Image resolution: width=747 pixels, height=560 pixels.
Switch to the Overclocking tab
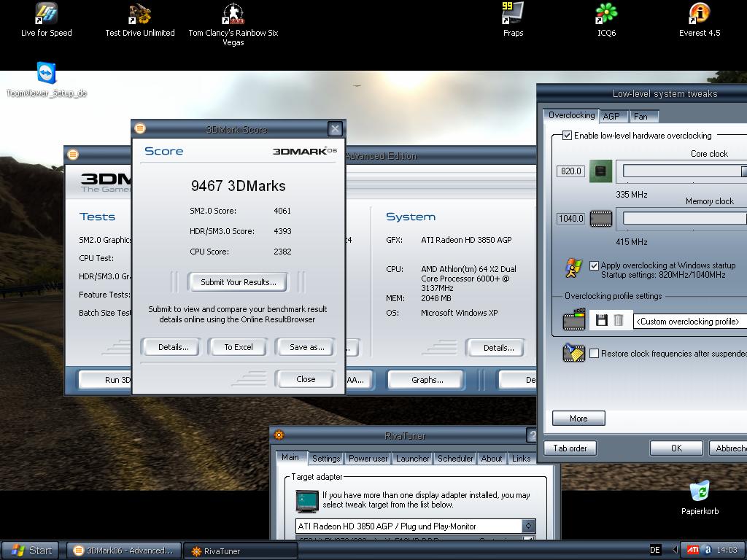(x=571, y=115)
